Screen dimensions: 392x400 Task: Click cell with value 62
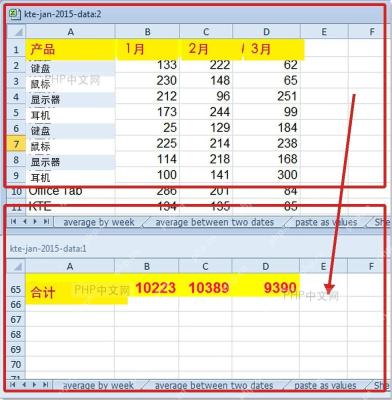coord(266,65)
